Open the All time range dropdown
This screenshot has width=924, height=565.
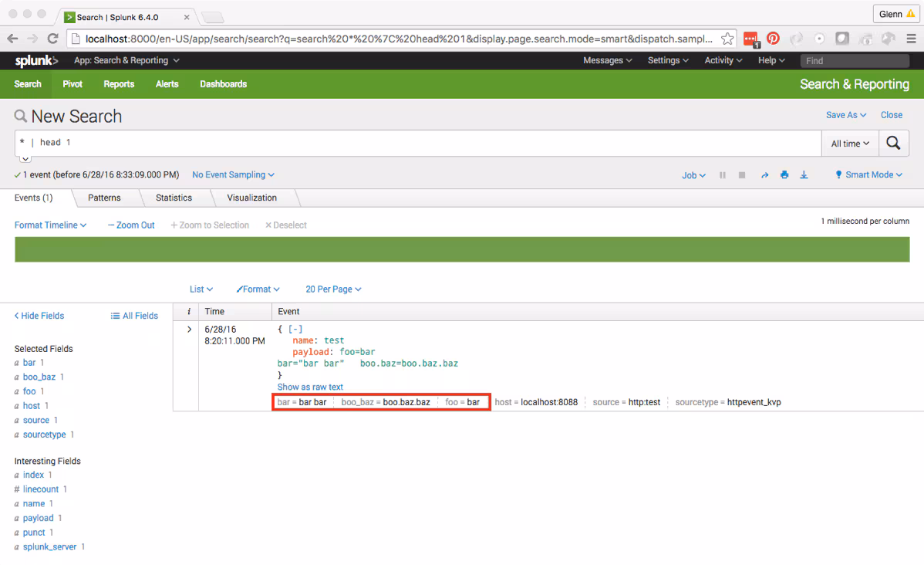[x=850, y=144]
